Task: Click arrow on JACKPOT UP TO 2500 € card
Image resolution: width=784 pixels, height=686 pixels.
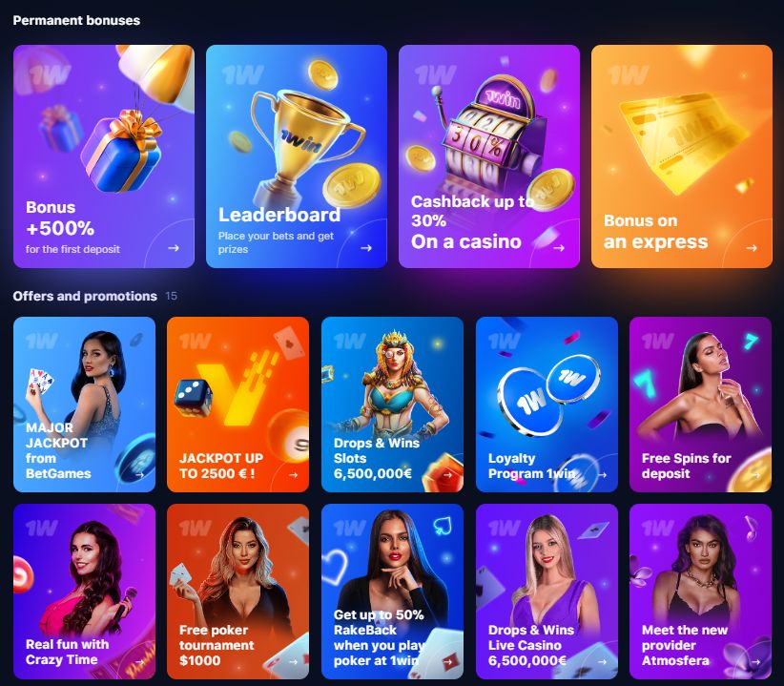Action: point(294,475)
